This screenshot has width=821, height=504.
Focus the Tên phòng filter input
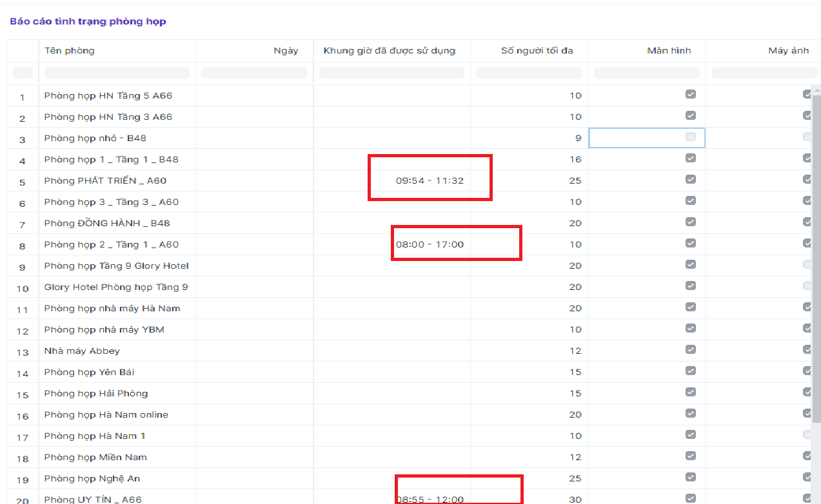click(x=117, y=73)
